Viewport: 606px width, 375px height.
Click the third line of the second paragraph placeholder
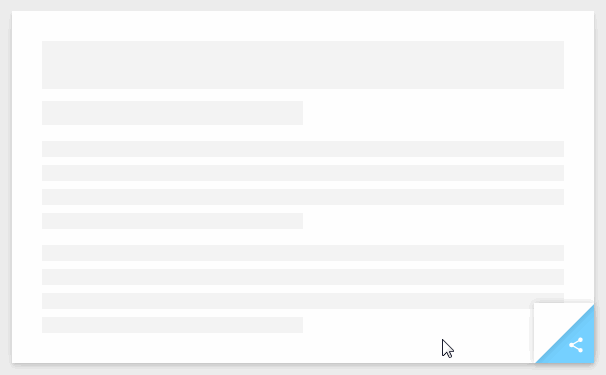pyautogui.click(x=303, y=301)
